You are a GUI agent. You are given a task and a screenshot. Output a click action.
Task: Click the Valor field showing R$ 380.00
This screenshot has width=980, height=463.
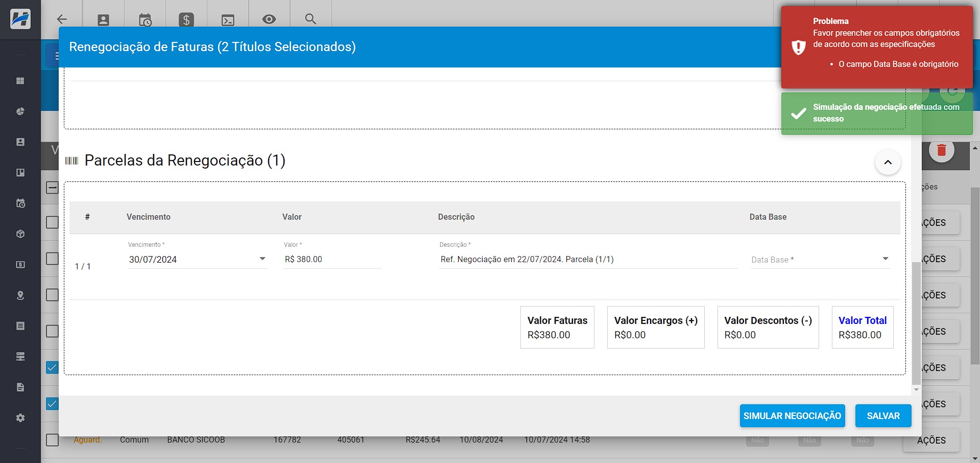(332, 260)
